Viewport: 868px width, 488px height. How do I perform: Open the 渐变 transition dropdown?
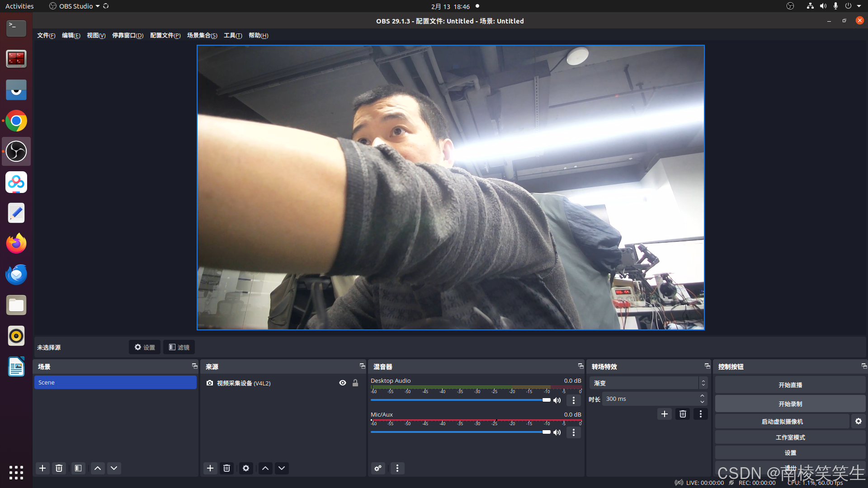pyautogui.click(x=648, y=383)
